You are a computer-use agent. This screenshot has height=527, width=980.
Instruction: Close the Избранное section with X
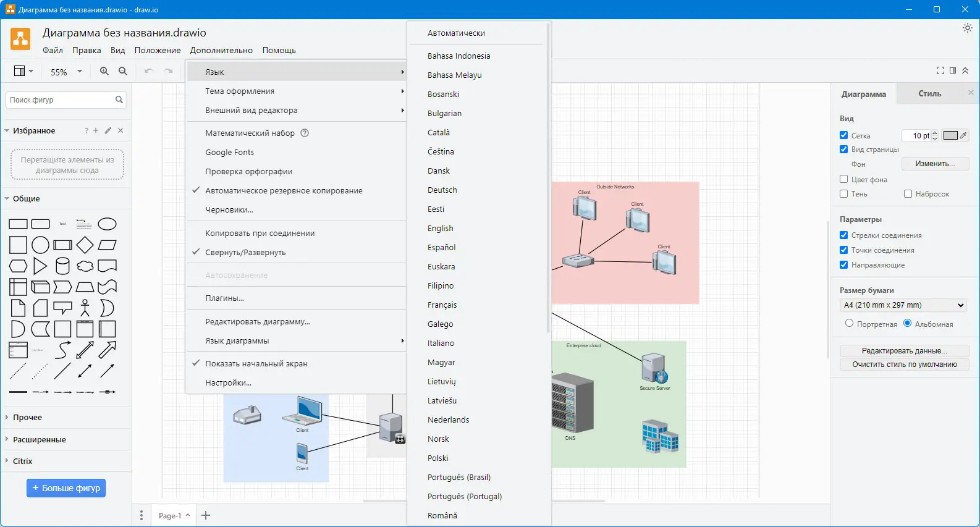120,130
